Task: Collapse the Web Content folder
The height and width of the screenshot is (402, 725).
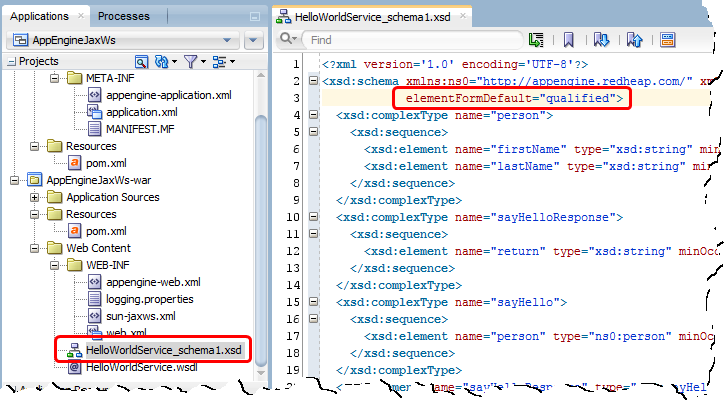Action: tap(34, 248)
